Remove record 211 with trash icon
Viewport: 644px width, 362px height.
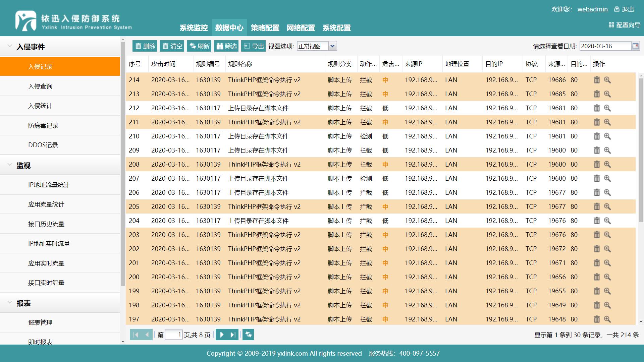click(x=597, y=122)
